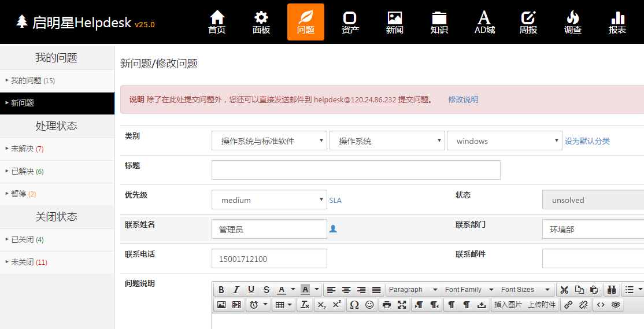Open the 周报 weekly report section
Screen dimensions: 644x329
[528, 22]
